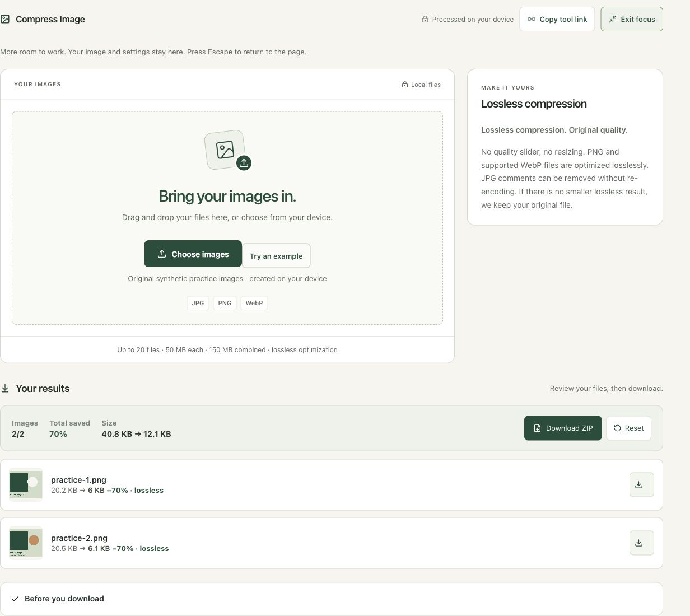Click the Local files label
The width and height of the screenshot is (690, 616).
pos(426,85)
